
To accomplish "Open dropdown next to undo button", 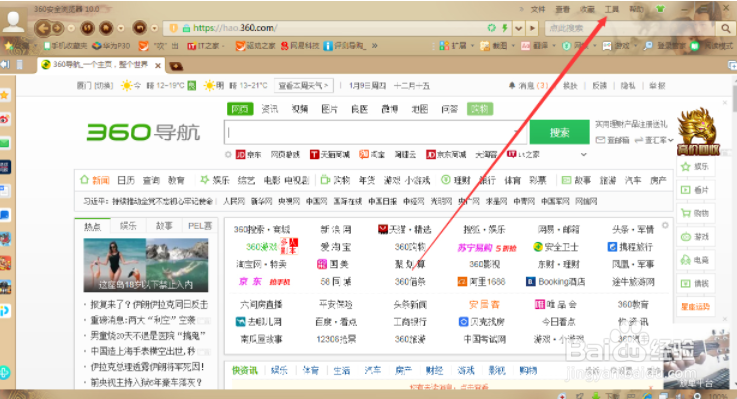I will point(155,28).
